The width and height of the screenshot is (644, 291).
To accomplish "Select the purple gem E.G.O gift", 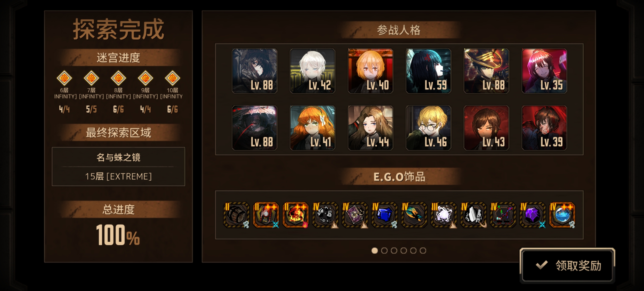I will pos(533,215).
